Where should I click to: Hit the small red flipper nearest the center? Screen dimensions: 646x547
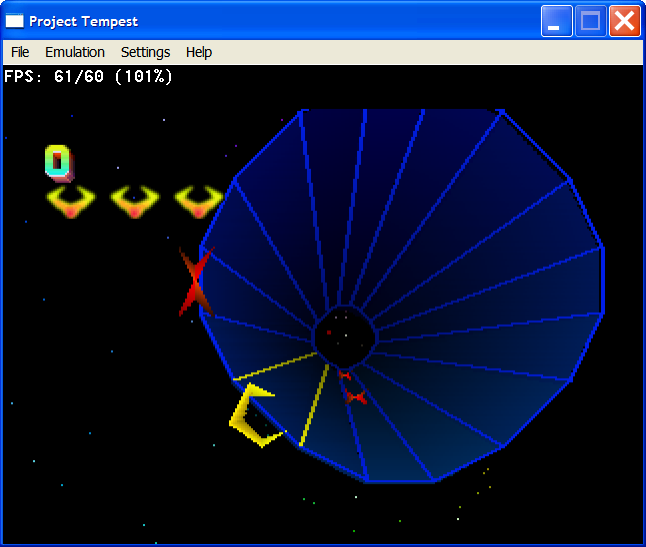(345, 375)
